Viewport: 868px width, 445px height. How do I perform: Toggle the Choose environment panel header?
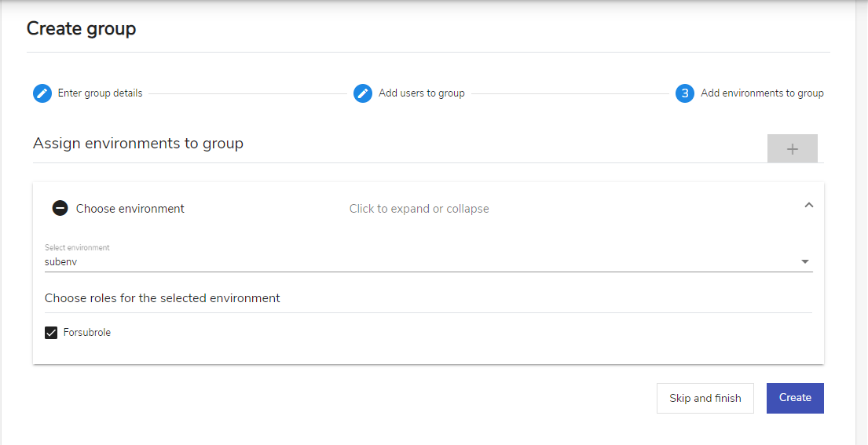click(x=428, y=209)
